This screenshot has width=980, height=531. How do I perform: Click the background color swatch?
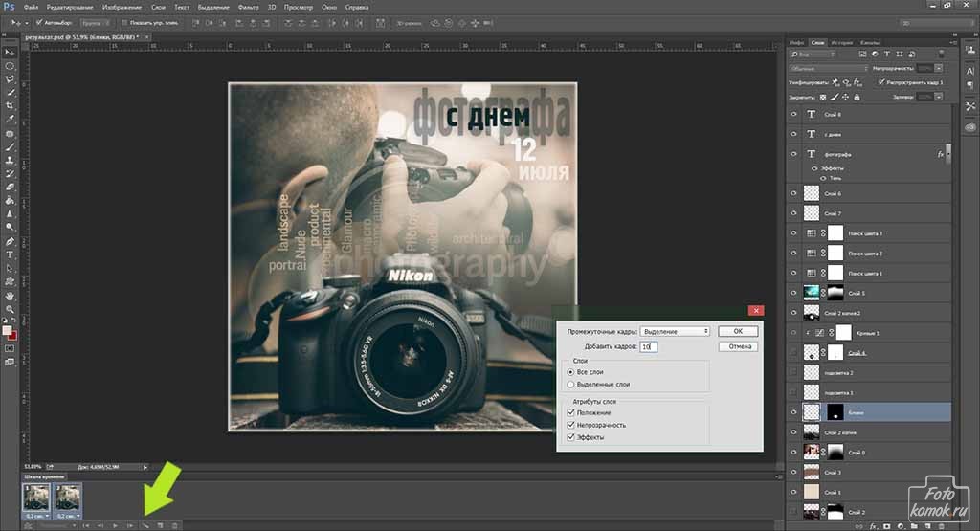pyautogui.click(x=12, y=336)
